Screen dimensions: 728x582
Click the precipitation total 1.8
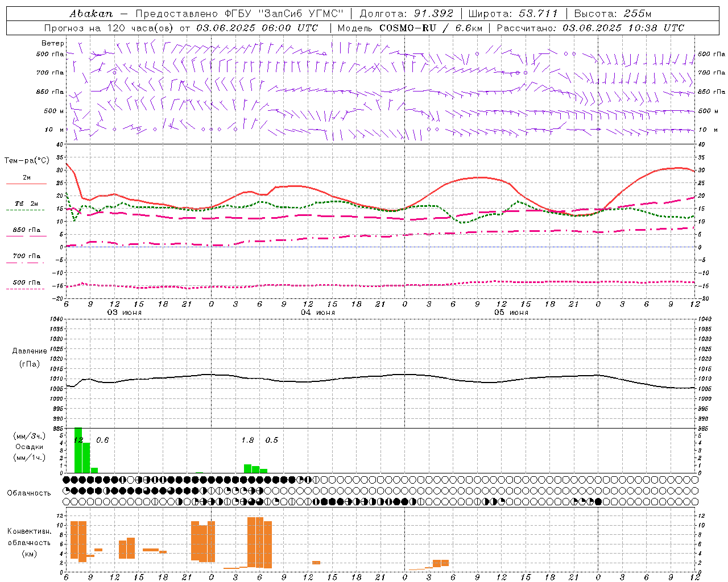247,440
